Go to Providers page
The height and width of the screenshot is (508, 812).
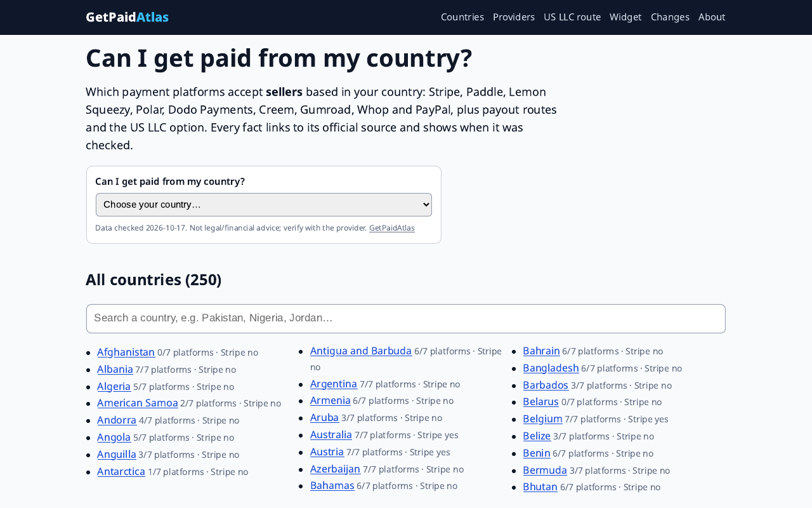pyautogui.click(x=514, y=17)
